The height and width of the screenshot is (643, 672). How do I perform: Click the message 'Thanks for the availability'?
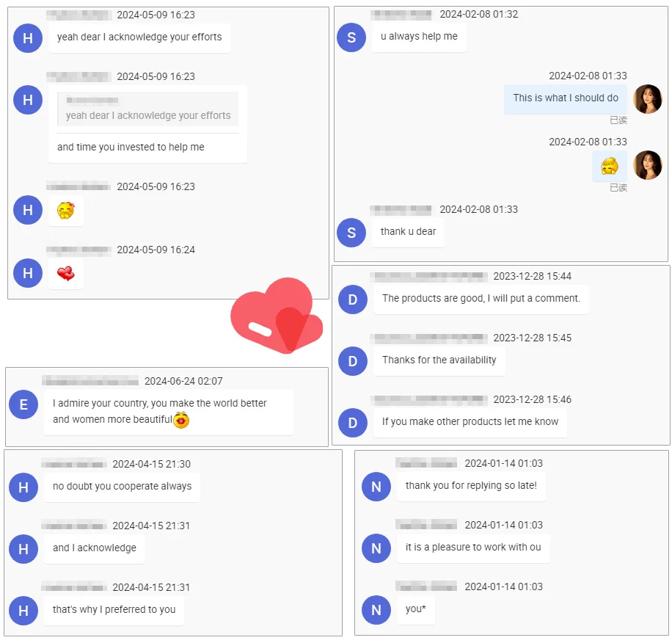point(439,360)
